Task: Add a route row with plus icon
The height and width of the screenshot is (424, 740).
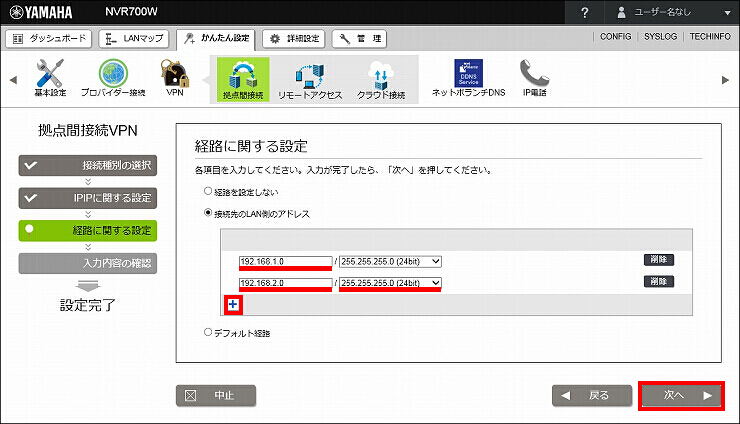Action: [x=233, y=305]
